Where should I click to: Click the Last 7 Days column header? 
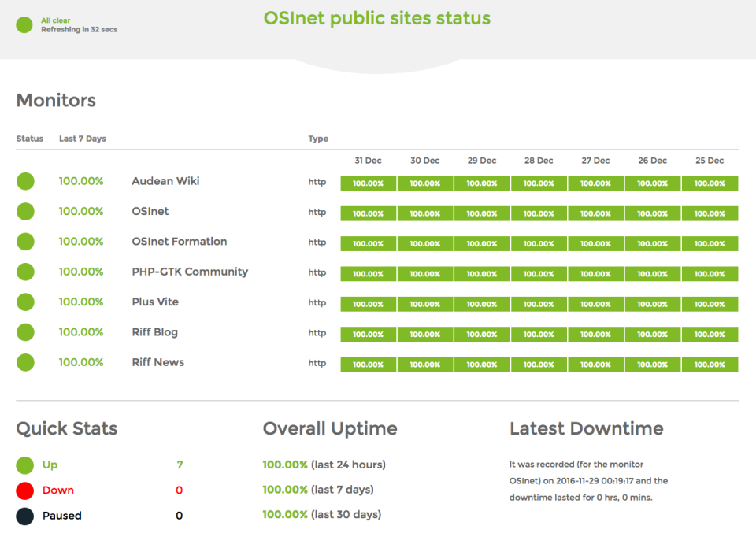tap(83, 139)
